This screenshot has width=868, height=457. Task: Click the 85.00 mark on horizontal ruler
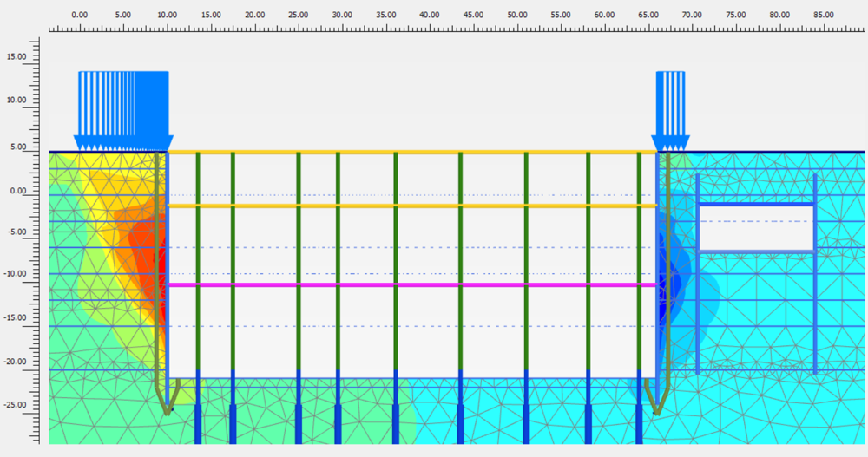tap(824, 15)
